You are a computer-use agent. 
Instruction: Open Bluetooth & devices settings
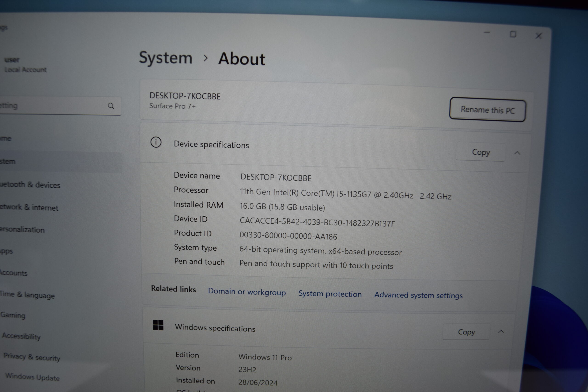(x=30, y=185)
